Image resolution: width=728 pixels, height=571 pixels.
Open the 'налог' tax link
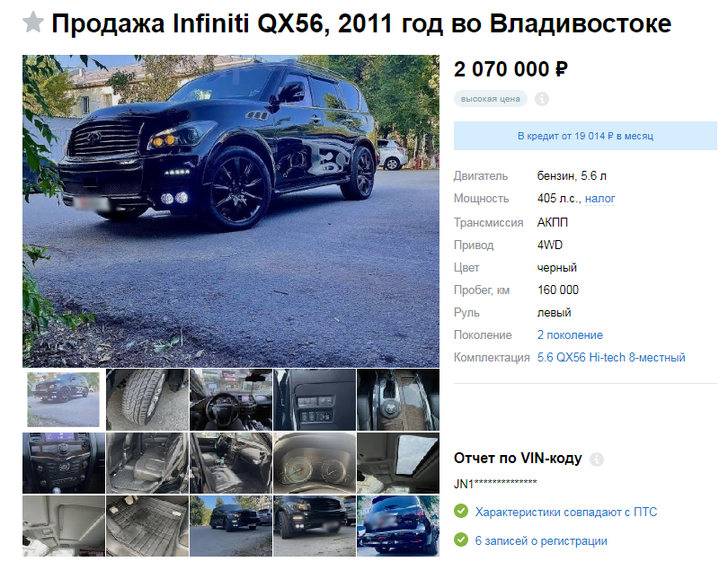[599, 199]
